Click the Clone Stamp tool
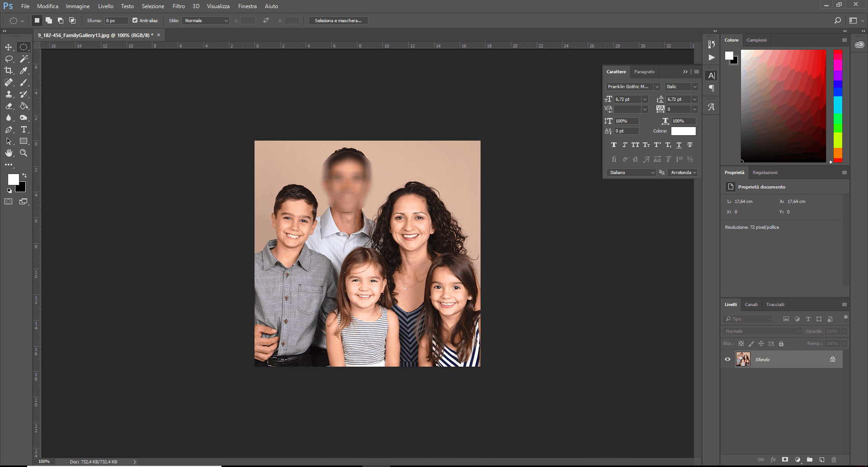 click(9, 94)
